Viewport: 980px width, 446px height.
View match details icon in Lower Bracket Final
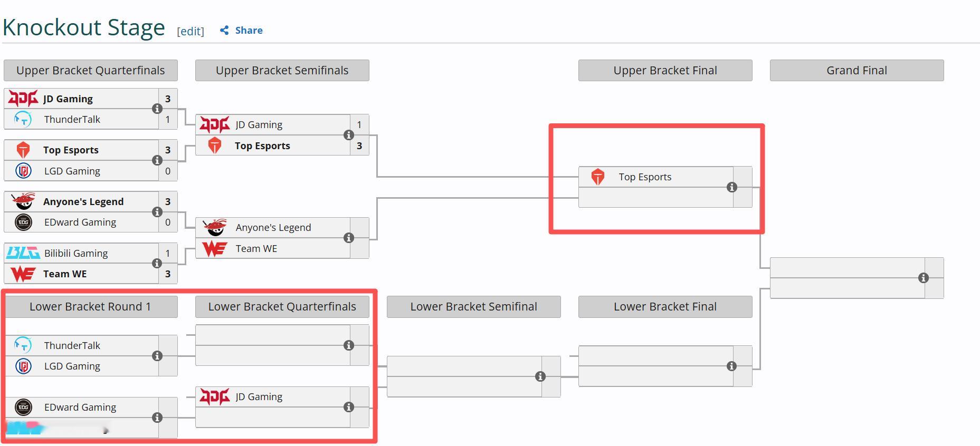pyautogui.click(x=732, y=366)
